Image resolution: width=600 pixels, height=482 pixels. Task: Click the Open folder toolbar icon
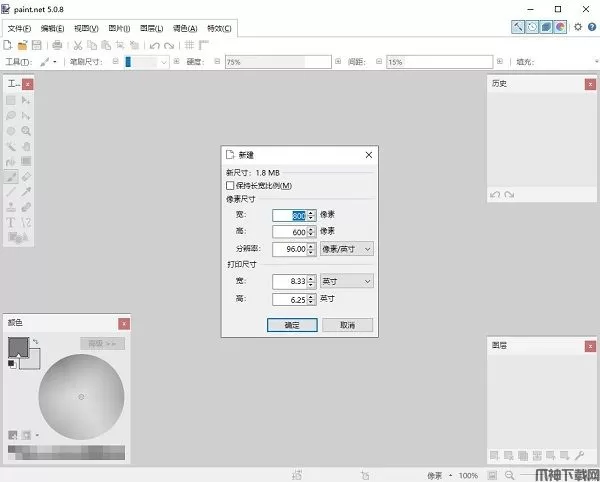(x=22, y=45)
